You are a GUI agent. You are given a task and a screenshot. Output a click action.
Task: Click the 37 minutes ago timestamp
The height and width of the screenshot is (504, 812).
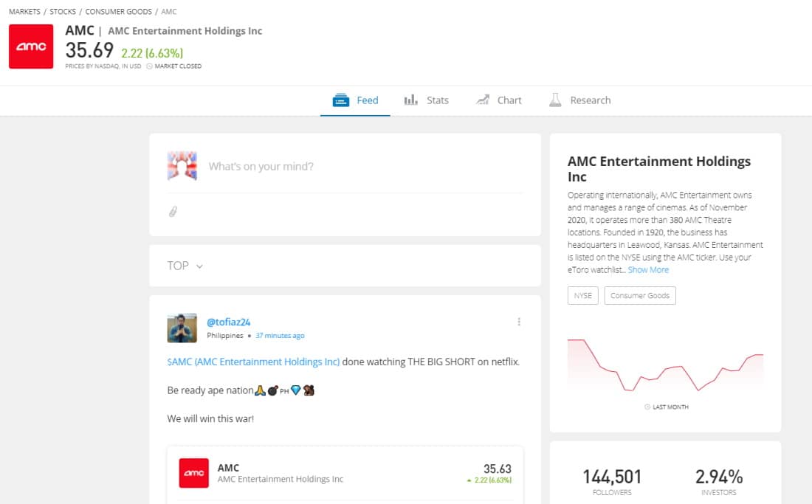pos(280,335)
